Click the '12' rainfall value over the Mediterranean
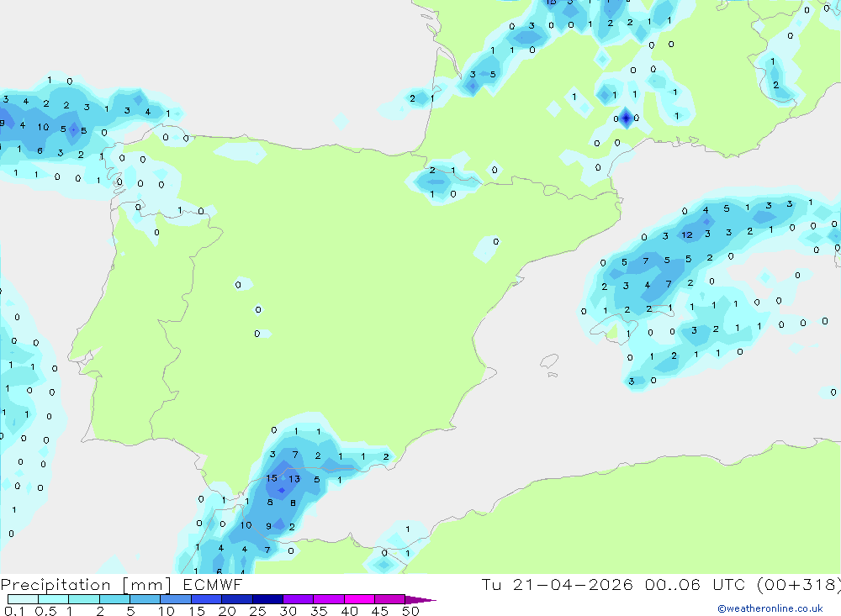Image resolution: width=841 pixels, height=616 pixels. click(687, 234)
